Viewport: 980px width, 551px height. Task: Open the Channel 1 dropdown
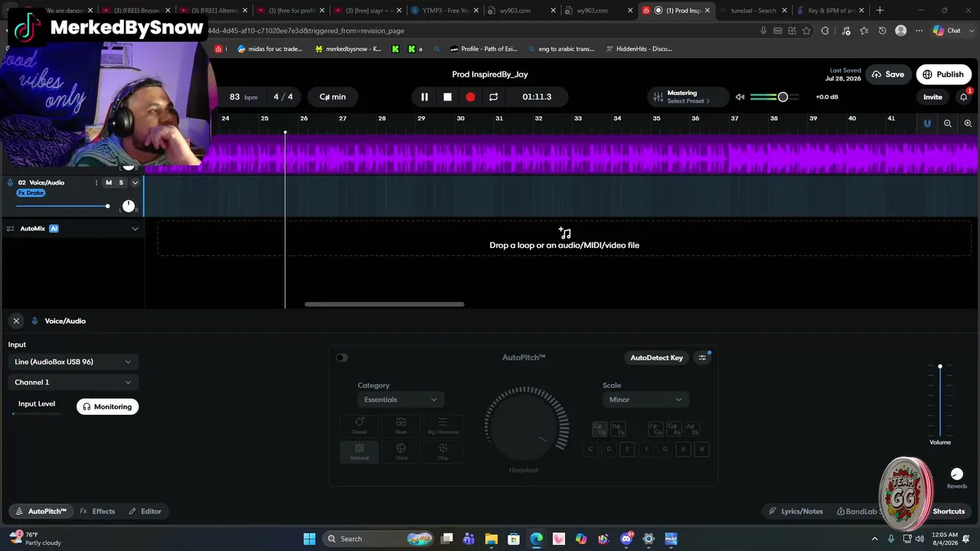pyautogui.click(x=73, y=383)
